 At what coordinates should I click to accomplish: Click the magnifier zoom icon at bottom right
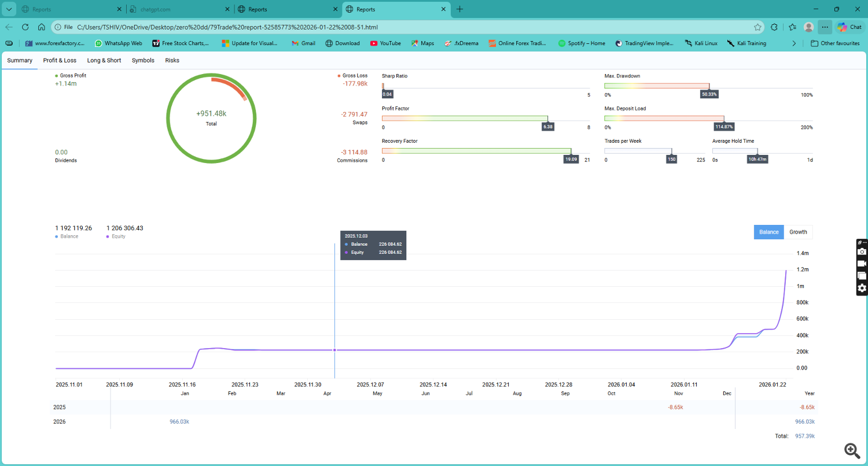(851, 450)
